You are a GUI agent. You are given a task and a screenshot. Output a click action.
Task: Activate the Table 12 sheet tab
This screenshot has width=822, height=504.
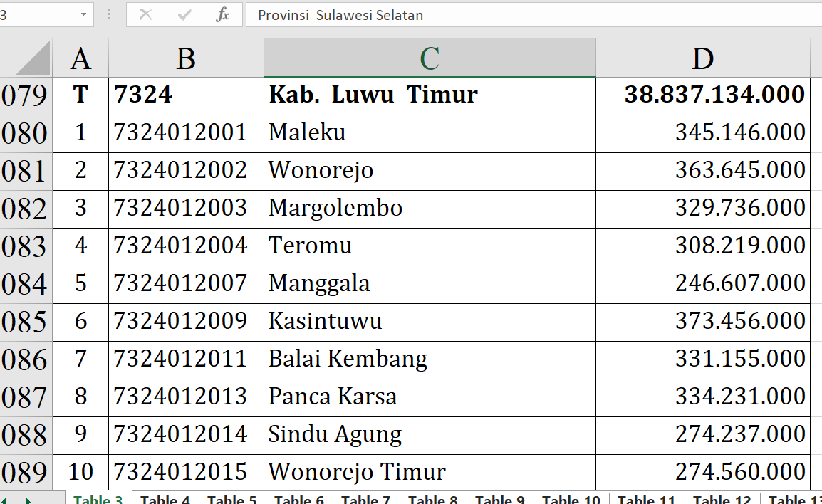tap(722, 500)
